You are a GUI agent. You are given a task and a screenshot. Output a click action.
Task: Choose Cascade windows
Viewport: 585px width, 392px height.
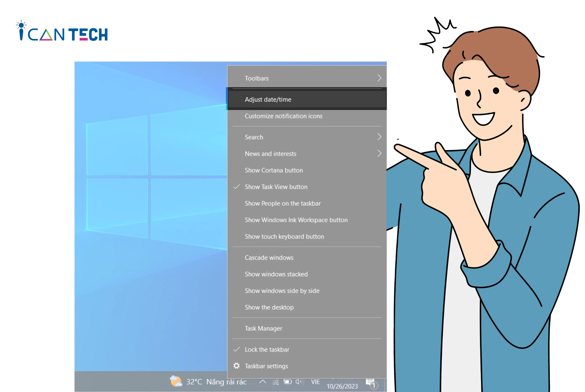point(307,258)
